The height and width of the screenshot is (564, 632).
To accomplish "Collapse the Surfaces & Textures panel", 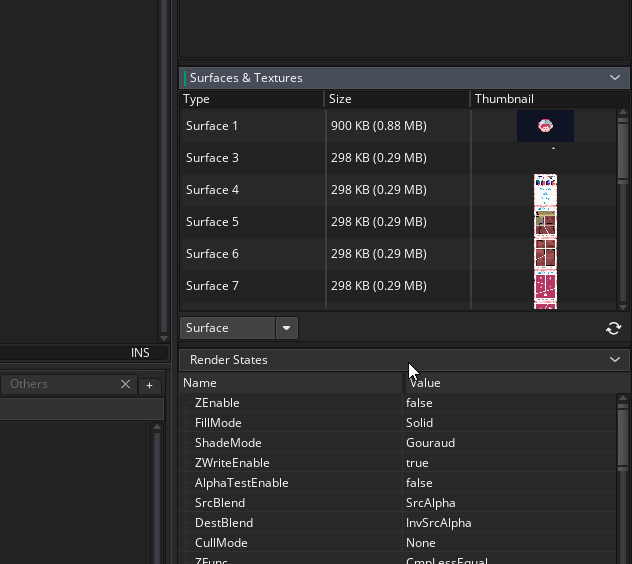I will 614,78.
